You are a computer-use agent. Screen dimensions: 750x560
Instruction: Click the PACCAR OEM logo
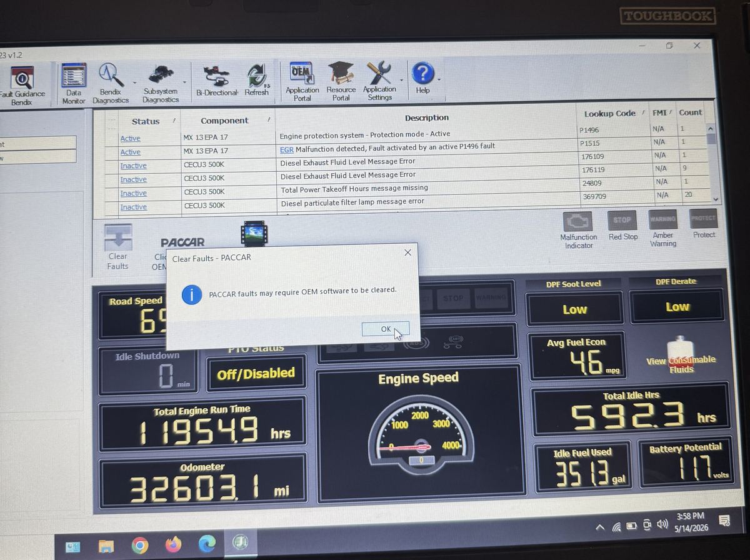[x=182, y=242]
